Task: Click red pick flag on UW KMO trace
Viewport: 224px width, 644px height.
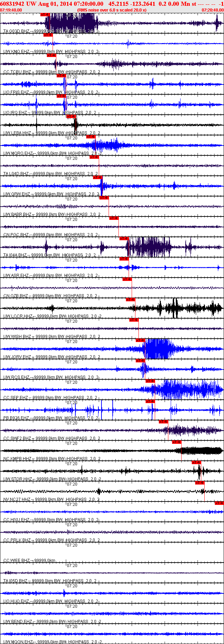Action: pos(48,35)
